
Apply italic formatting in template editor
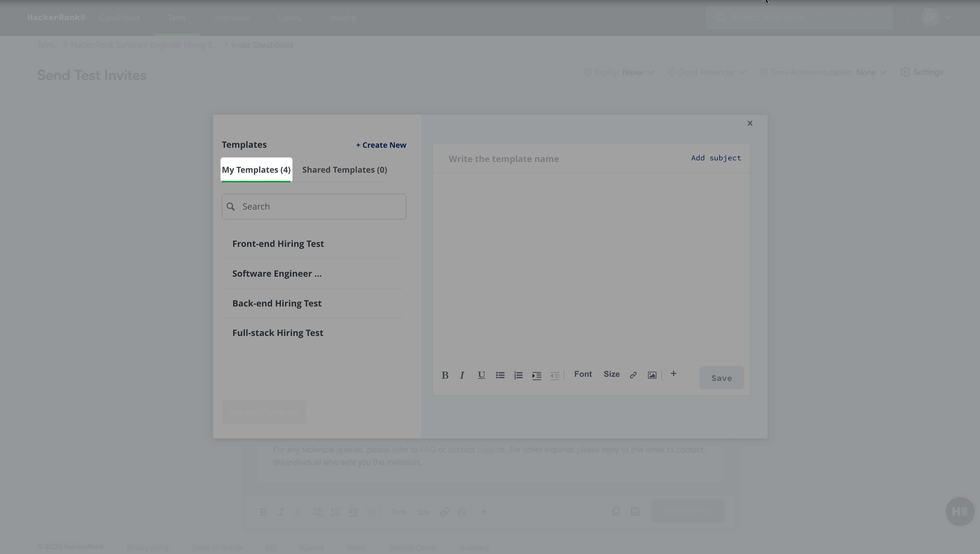click(x=462, y=375)
